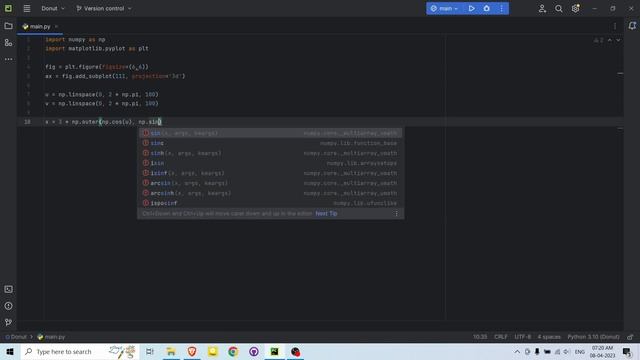
Task: Open the main run configuration dropdown
Action: (444, 8)
